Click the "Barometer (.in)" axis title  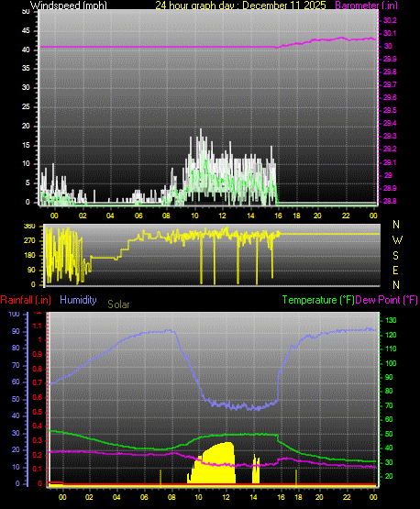[x=366, y=6]
